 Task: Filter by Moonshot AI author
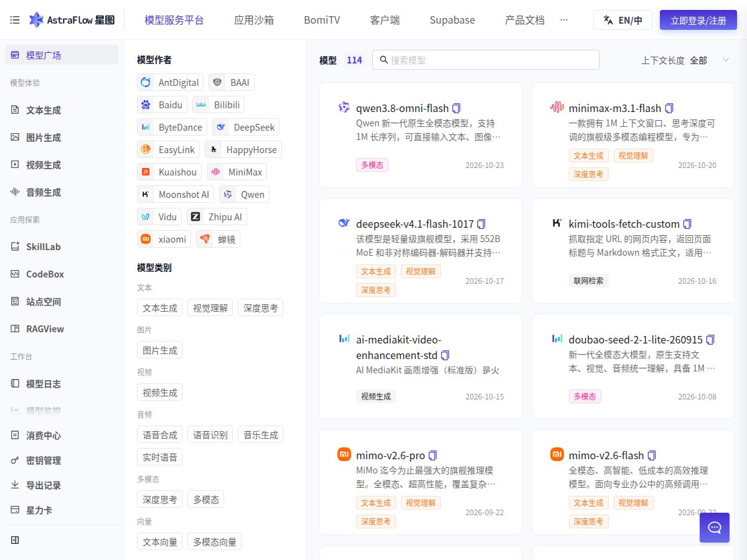click(176, 194)
